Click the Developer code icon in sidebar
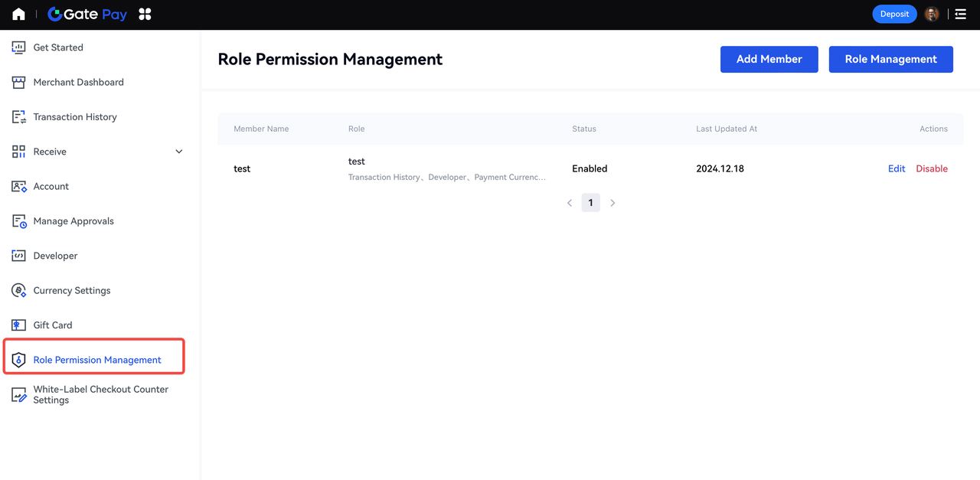980x480 pixels. pos(19,256)
